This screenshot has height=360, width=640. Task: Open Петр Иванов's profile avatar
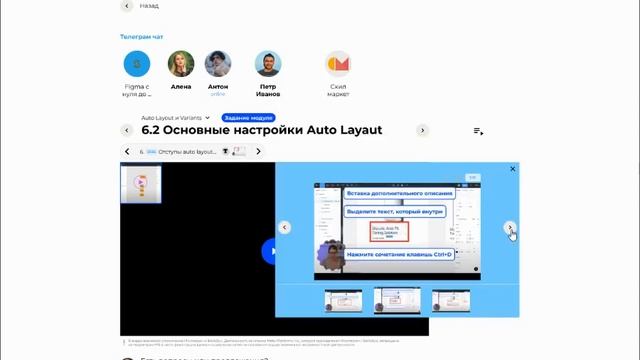pos(268,64)
